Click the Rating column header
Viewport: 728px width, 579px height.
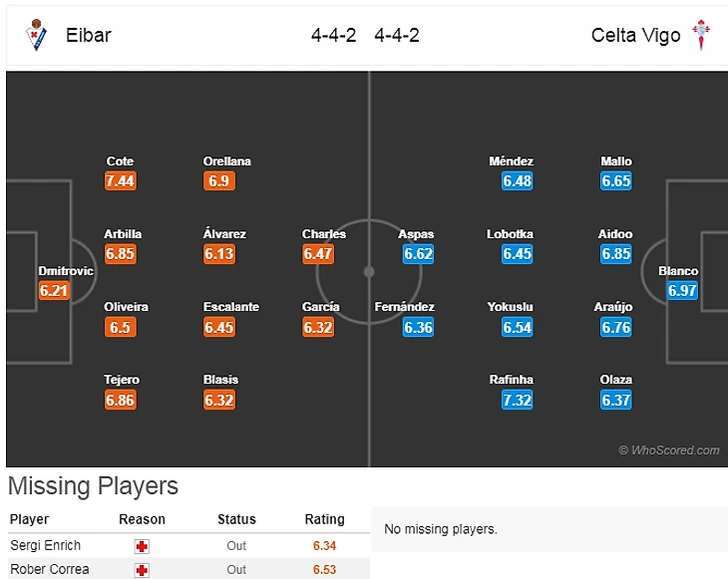coord(324,519)
